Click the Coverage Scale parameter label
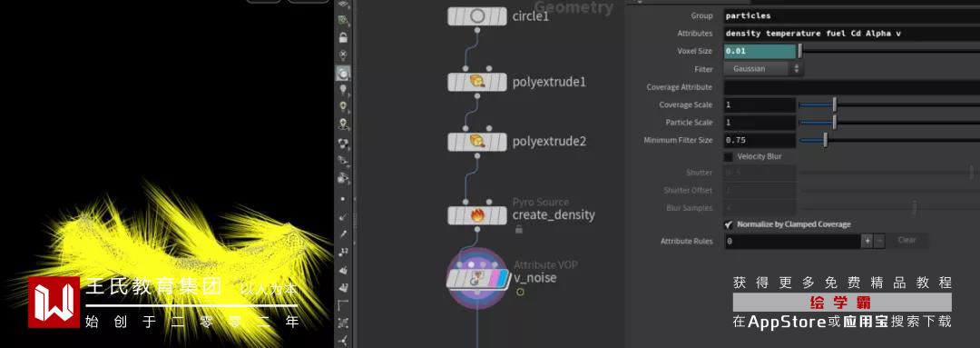Screen dimensions: 980x348 [x=686, y=105]
